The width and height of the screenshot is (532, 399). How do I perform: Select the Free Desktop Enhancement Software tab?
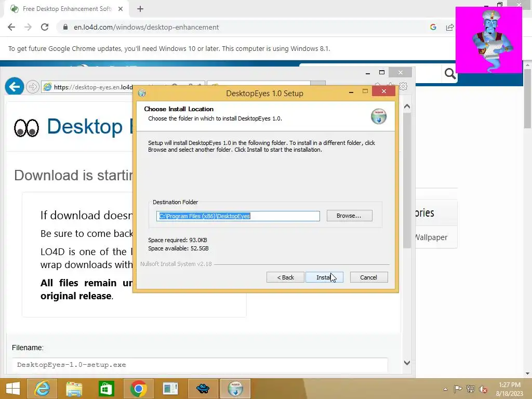click(66, 9)
